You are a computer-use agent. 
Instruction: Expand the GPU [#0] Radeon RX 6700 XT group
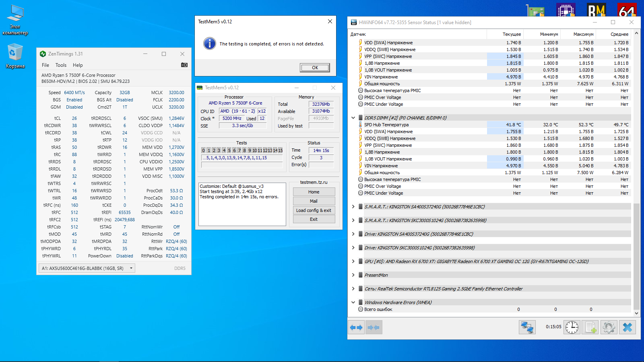(x=353, y=261)
